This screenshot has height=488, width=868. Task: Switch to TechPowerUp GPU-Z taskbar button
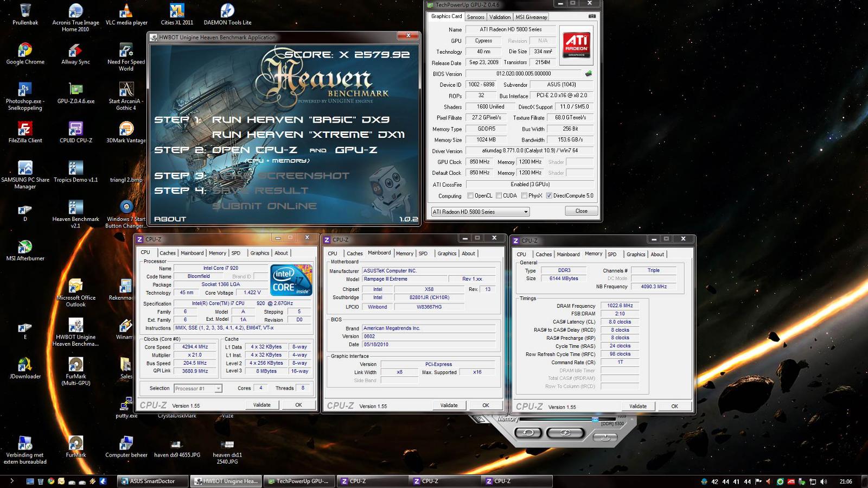coord(299,481)
